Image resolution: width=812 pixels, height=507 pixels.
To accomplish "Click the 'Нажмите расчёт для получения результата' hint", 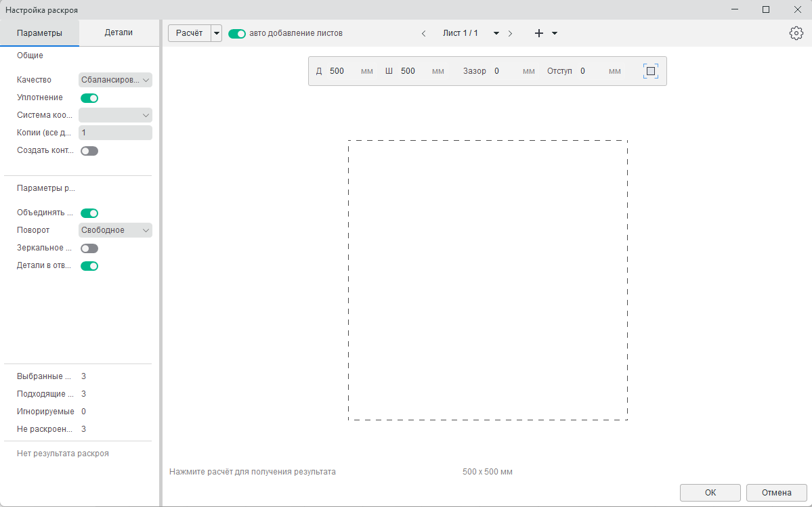I will coord(252,472).
